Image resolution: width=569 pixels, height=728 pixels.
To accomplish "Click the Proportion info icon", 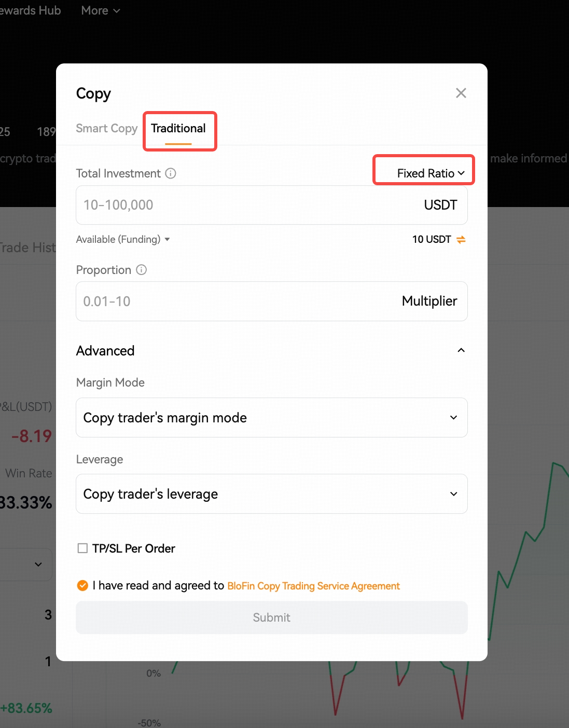I will coord(142,270).
